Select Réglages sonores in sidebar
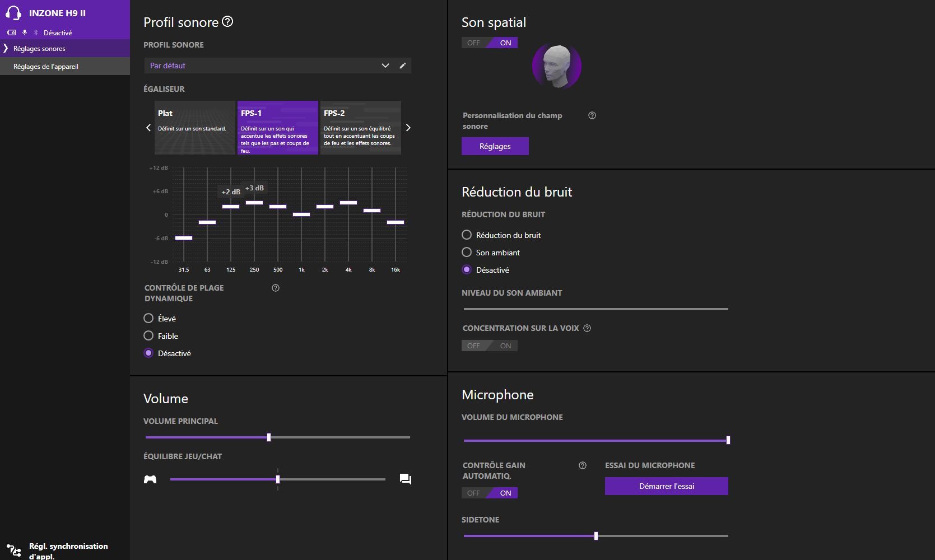935x560 pixels. 39,49
